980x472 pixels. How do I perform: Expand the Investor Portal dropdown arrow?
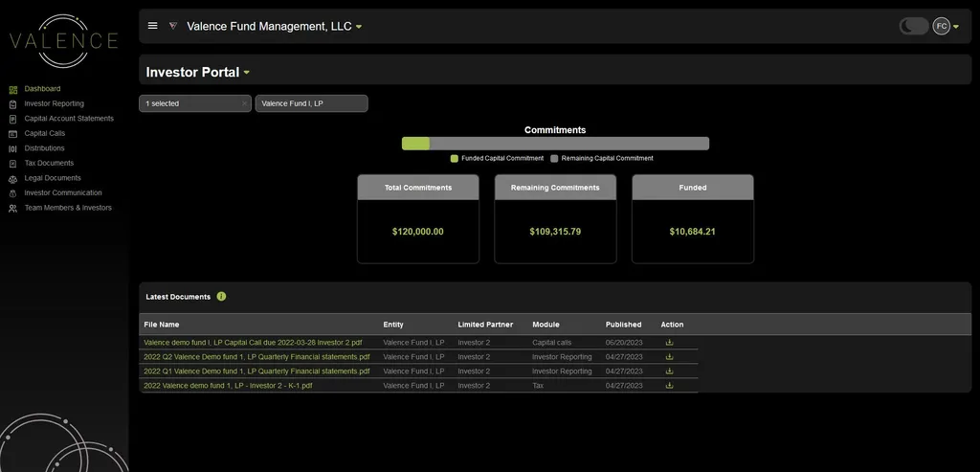pyautogui.click(x=247, y=73)
